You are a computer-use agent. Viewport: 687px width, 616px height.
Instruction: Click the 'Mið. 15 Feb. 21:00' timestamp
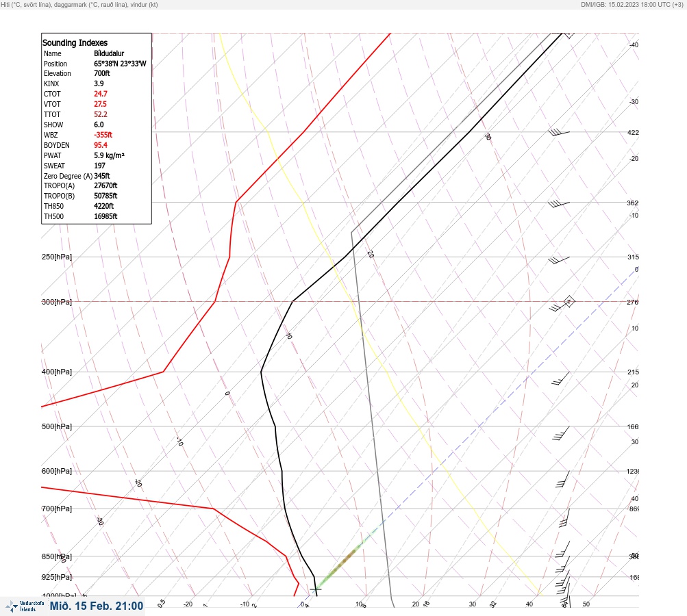click(97, 606)
